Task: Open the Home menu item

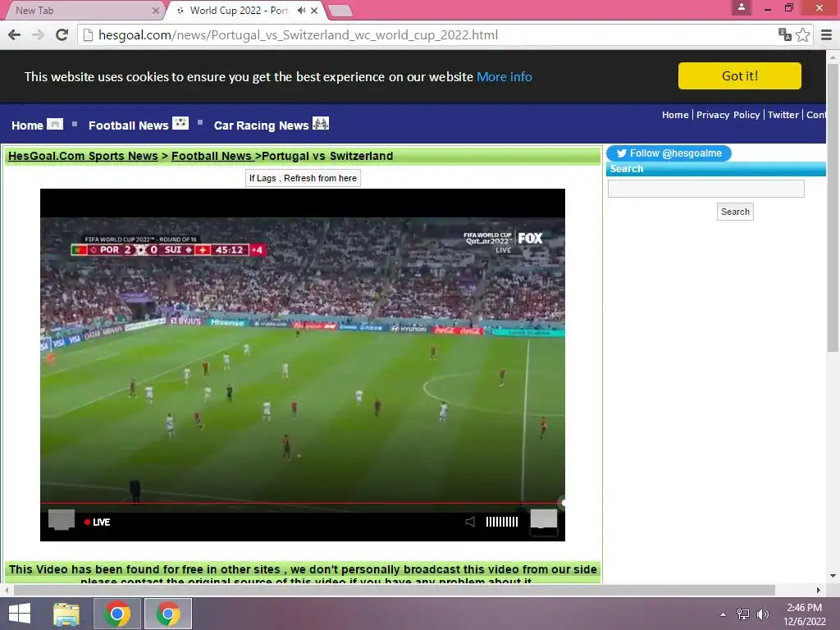Action: pyautogui.click(x=27, y=126)
